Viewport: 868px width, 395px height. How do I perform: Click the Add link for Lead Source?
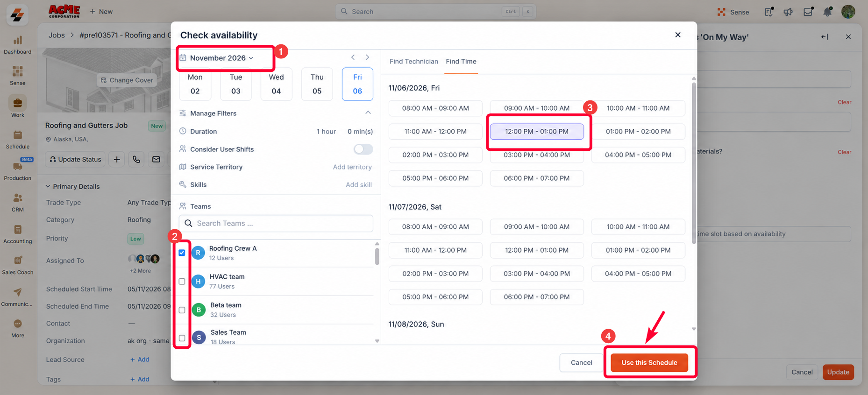140,360
